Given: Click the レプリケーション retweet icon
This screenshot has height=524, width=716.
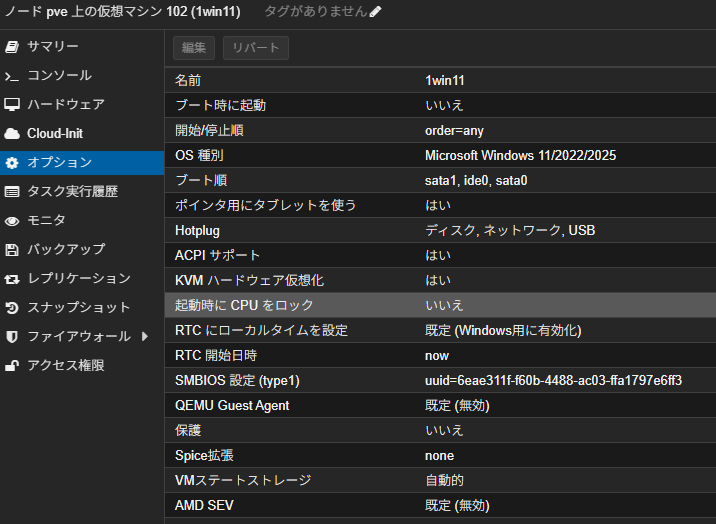Looking at the screenshot, I should pos(12,279).
